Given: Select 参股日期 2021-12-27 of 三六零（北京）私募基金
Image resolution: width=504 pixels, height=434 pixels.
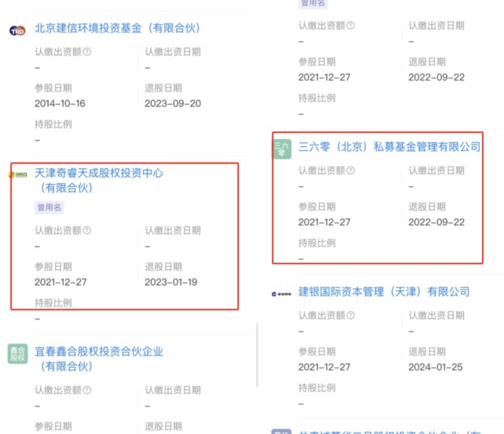Looking at the screenshot, I should click(x=324, y=222).
